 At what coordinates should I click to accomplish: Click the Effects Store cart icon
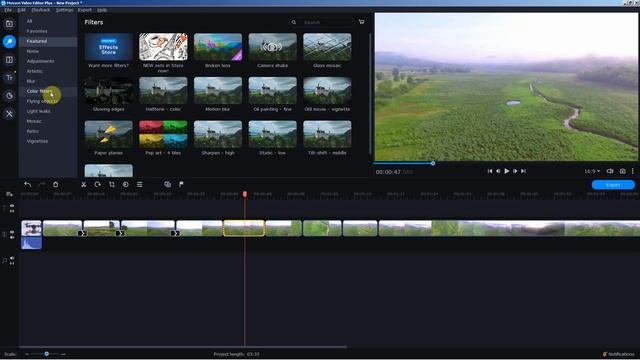361,22
